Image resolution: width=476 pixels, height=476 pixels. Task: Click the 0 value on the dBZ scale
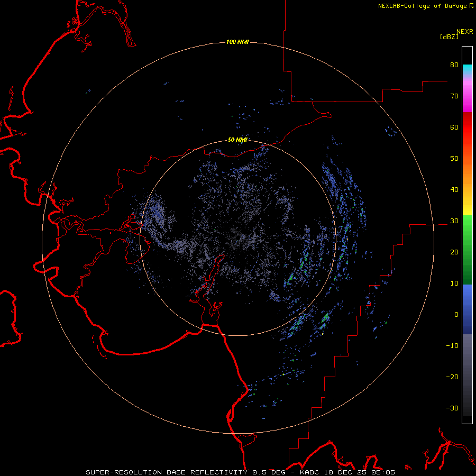(x=456, y=315)
